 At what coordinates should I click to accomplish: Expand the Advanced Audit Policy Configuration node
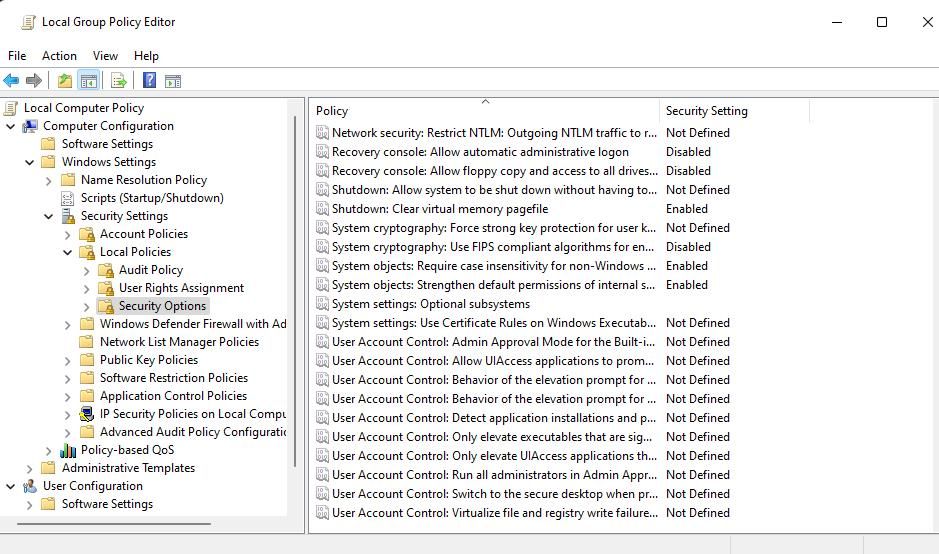pos(68,432)
